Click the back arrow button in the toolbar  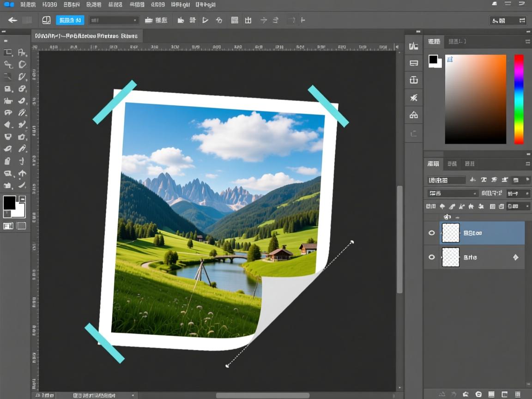[x=12, y=20]
